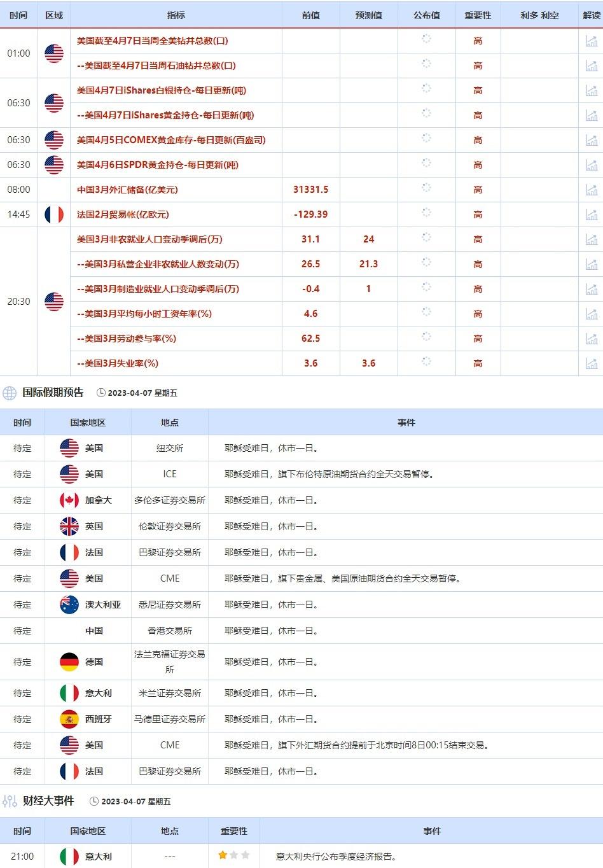Open 美国3月非农就业人口变动季调后 indicator link
This screenshot has height=868, width=603.
point(149,239)
